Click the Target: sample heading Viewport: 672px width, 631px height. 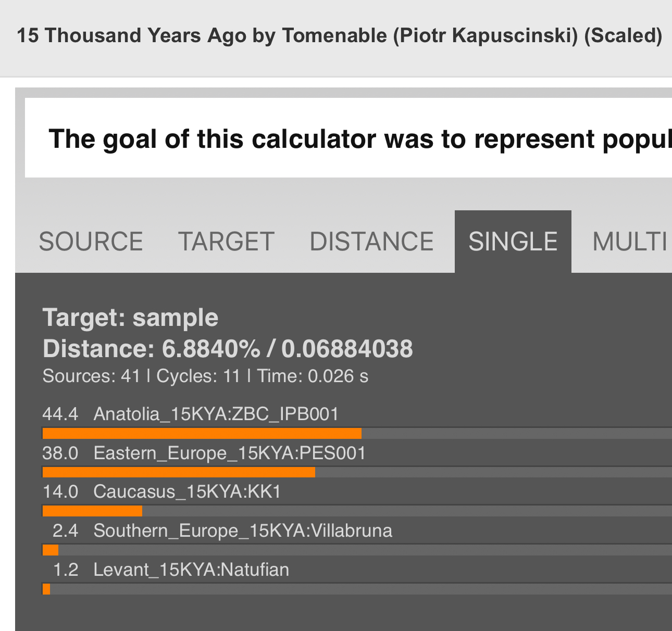[130, 318]
